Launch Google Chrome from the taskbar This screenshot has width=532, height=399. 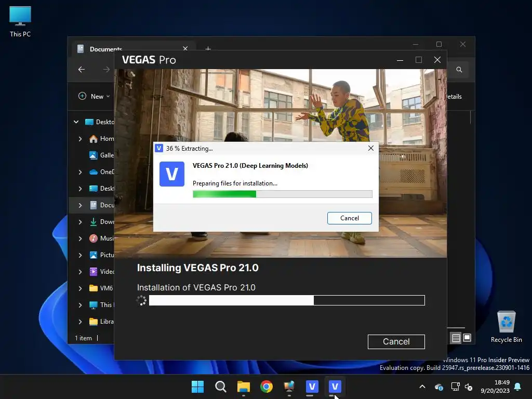click(x=267, y=387)
